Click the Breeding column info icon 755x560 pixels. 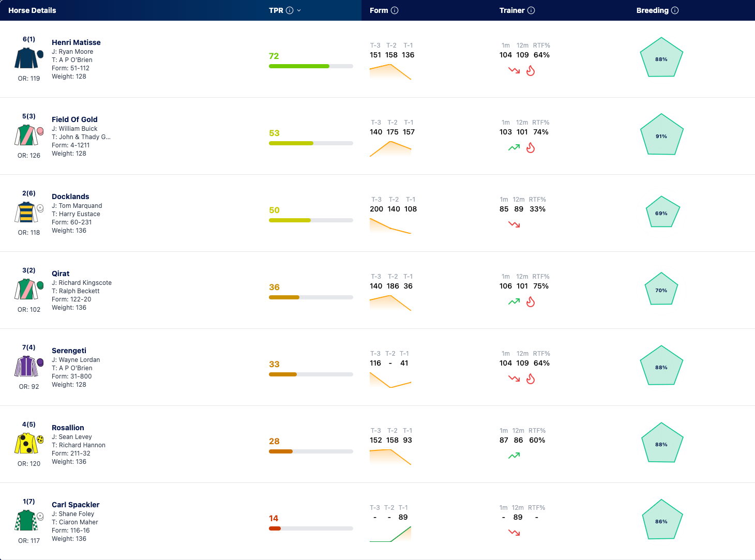point(675,10)
